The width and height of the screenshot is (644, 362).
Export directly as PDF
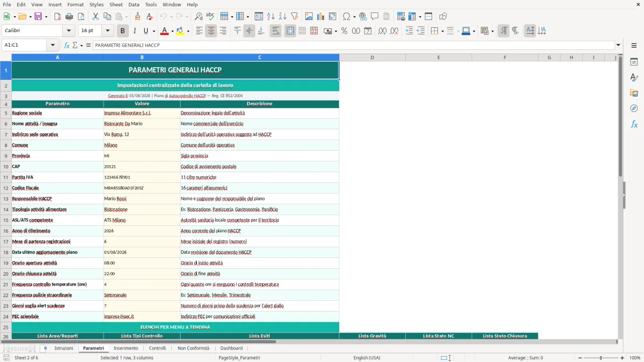[57, 17]
